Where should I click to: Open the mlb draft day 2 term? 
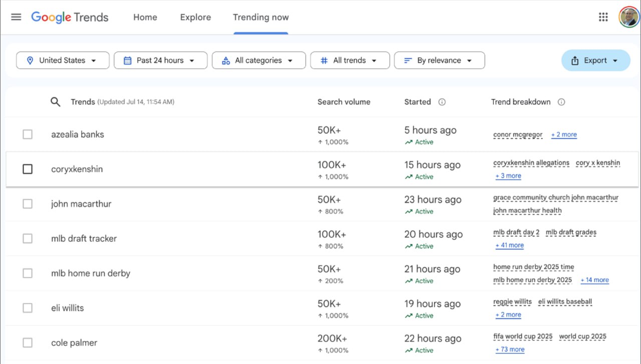click(516, 232)
